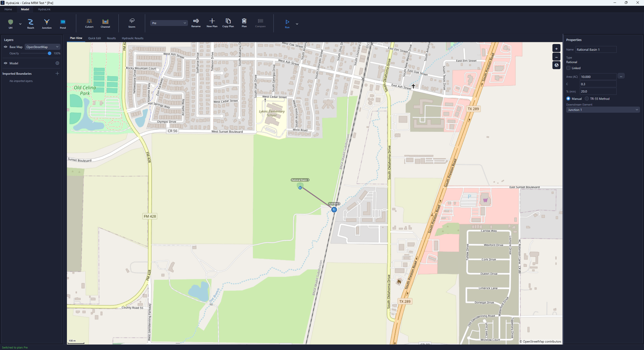This screenshot has height=350, width=644.
Task: Select the Culvert tool
Action: 89,22
